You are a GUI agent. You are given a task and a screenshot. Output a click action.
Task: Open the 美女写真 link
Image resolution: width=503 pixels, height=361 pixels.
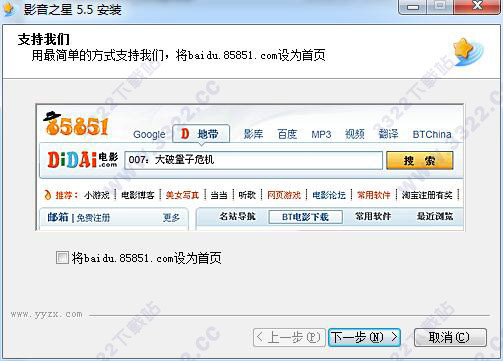tap(182, 195)
